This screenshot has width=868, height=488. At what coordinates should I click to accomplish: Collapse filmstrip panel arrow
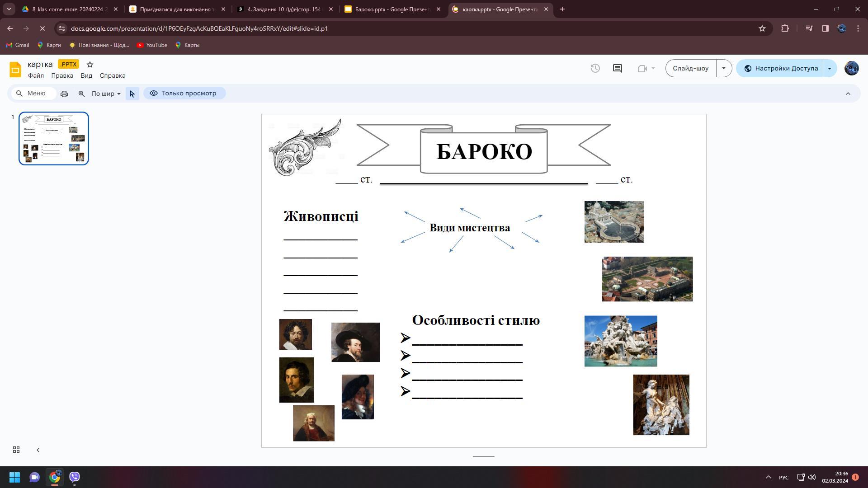pyautogui.click(x=38, y=450)
